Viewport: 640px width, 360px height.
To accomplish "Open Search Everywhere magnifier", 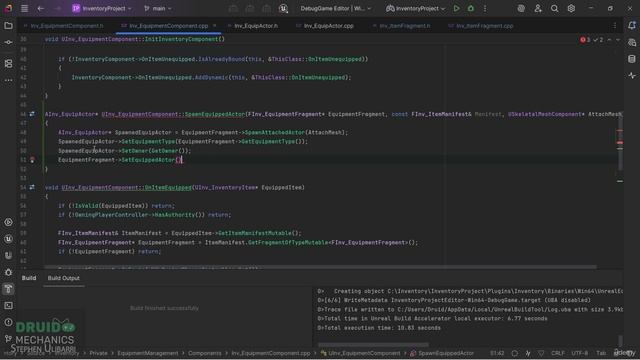I will click(x=554, y=8).
